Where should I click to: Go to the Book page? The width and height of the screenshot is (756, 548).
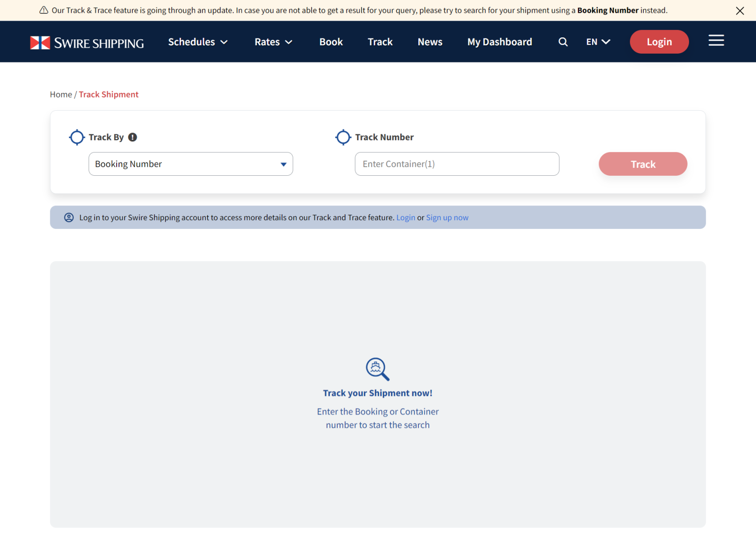pyautogui.click(x=331, y=42)
